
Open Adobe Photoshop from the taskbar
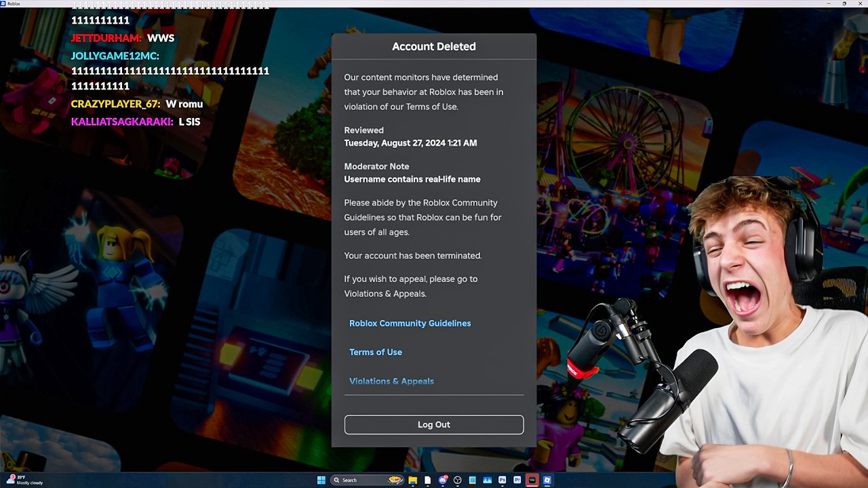click(502, 481)
